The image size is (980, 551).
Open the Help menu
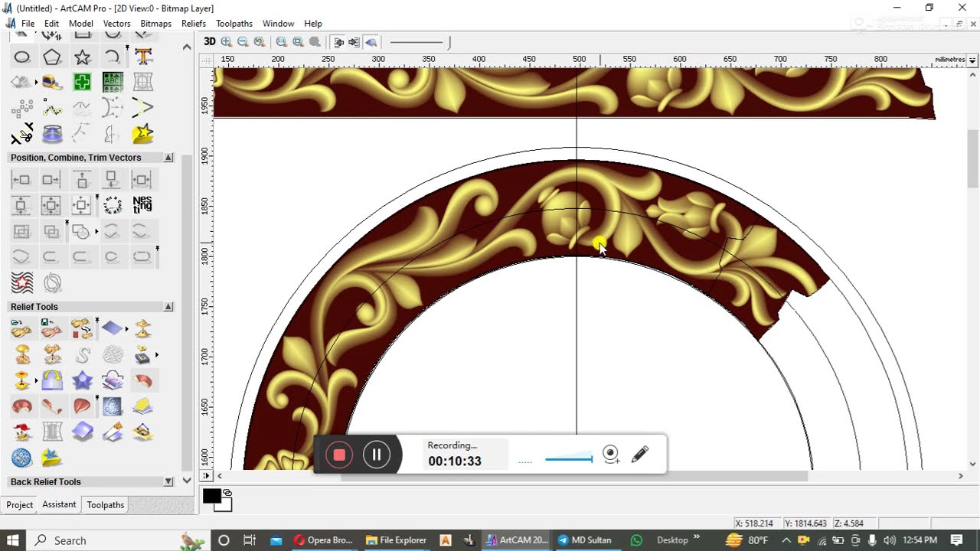click(313, 24)
